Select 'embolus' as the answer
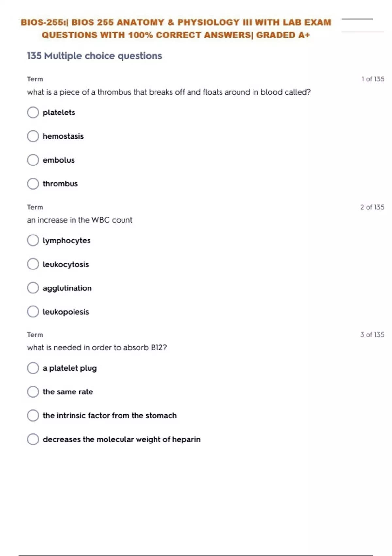This screenshot has width=392, height=556. point(33,160)
